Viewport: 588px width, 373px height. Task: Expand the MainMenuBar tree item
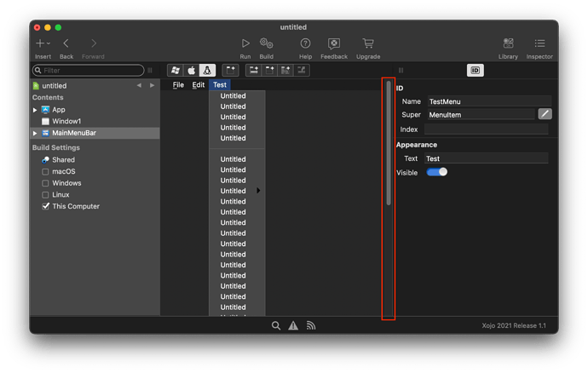point(35,133)
